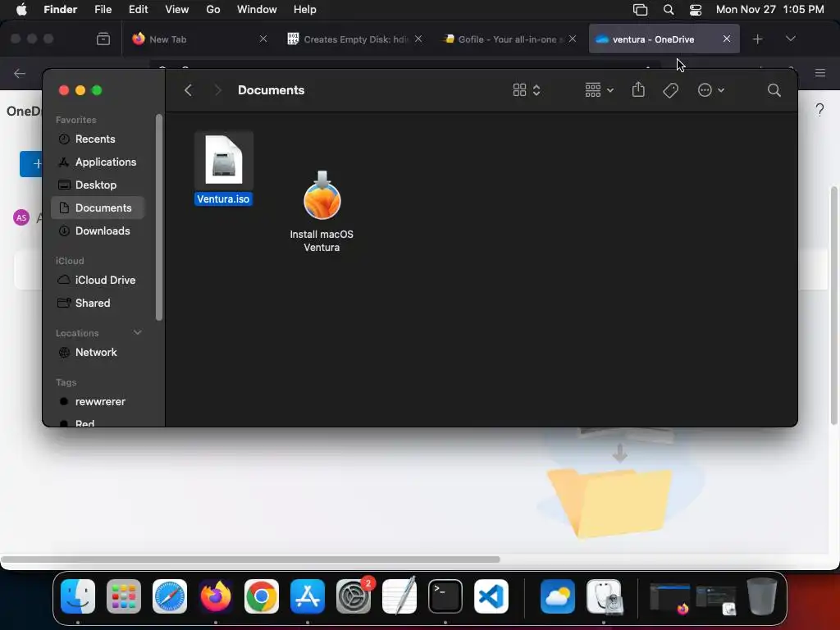Select the ventura - OneDrive tab
This screenshot has width=840, height=630.
664,39
